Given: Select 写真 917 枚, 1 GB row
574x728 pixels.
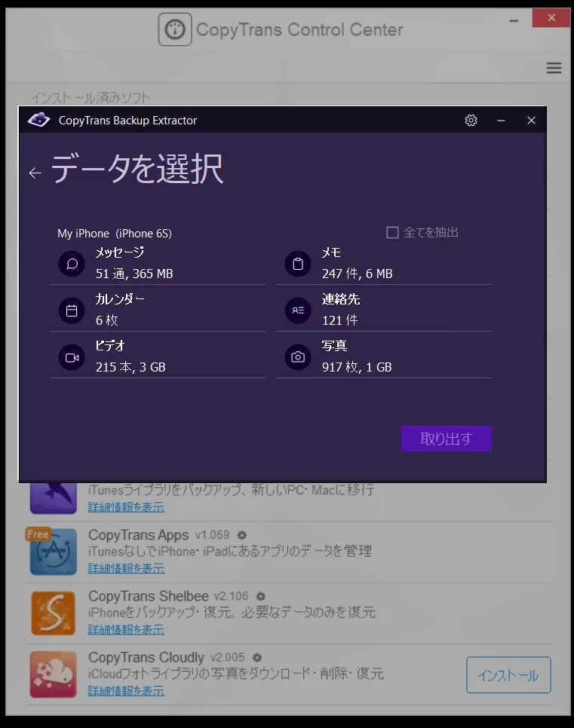Looking at the screenshot, I should click(x=384, y=357).
